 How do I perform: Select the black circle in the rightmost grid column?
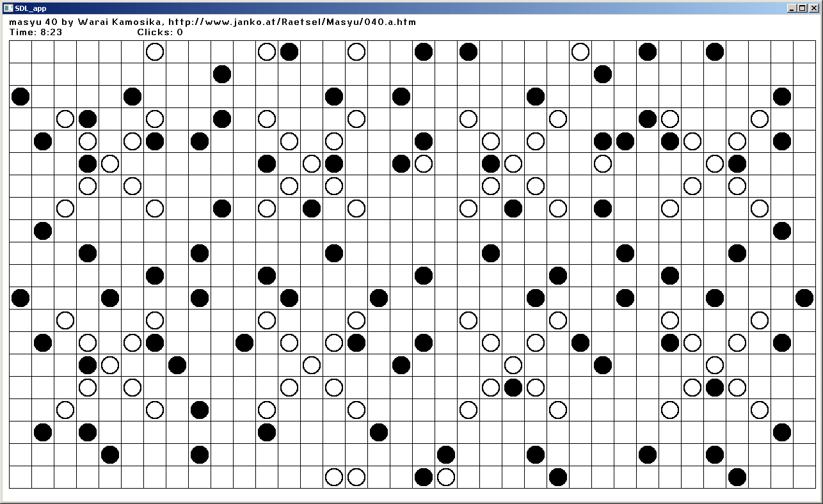tap(804, 298)
